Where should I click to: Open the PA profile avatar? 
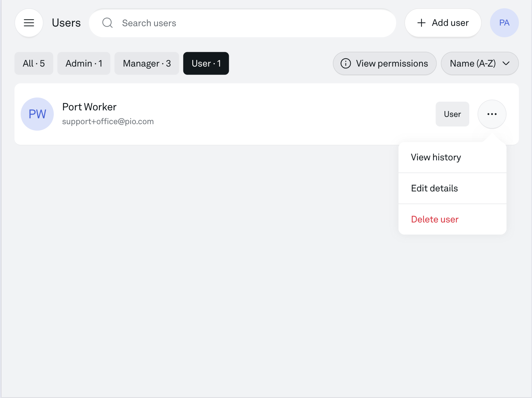tap(504, 23)
